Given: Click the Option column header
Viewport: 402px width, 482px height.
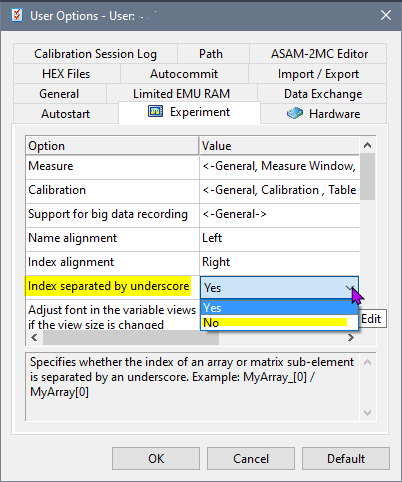Looking at the screenshot, I should coord(112,146).
